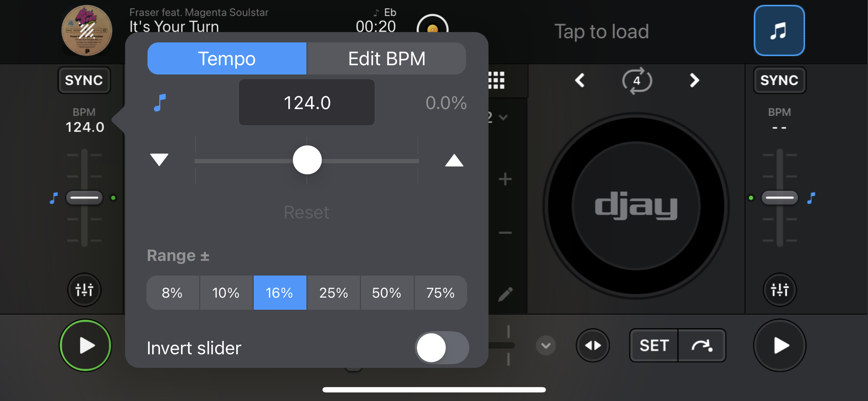Enable SYNC on the left deck
This screenshot has width=868, height=401.
pos(84,80)
